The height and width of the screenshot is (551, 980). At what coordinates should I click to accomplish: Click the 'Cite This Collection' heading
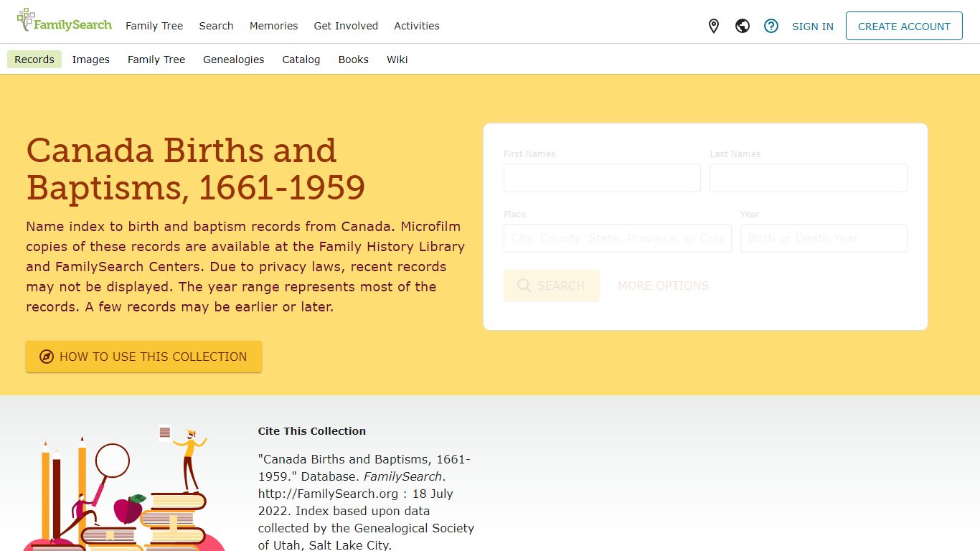click(312, 431)
